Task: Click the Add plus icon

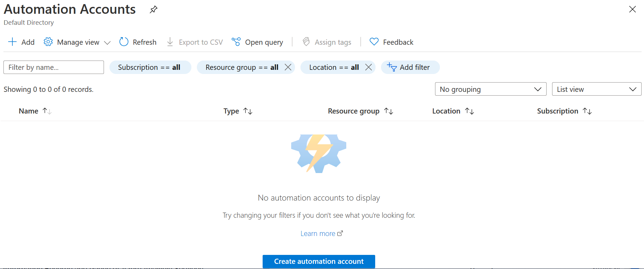Action: click(12, 42)
